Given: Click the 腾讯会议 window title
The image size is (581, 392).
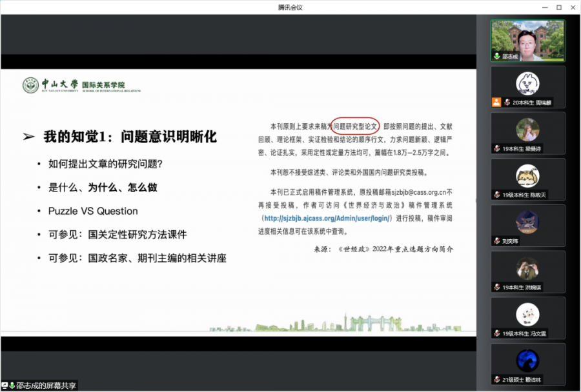Looking at the screenshot, I should point(290,7).
